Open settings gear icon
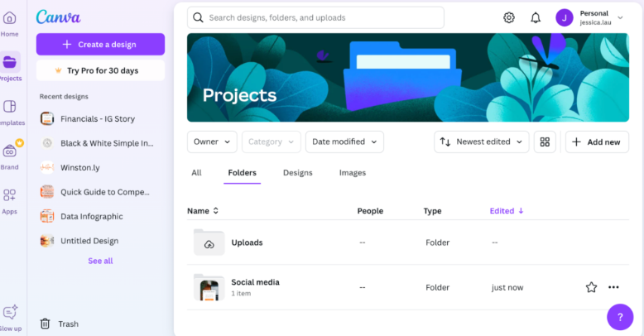644x336 pixels. [509, 17]
